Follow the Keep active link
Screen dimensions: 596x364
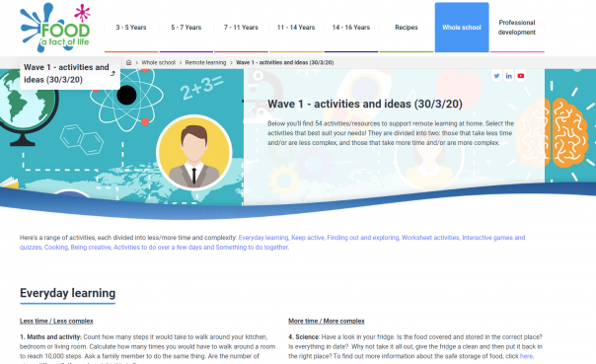pos(308,238)
